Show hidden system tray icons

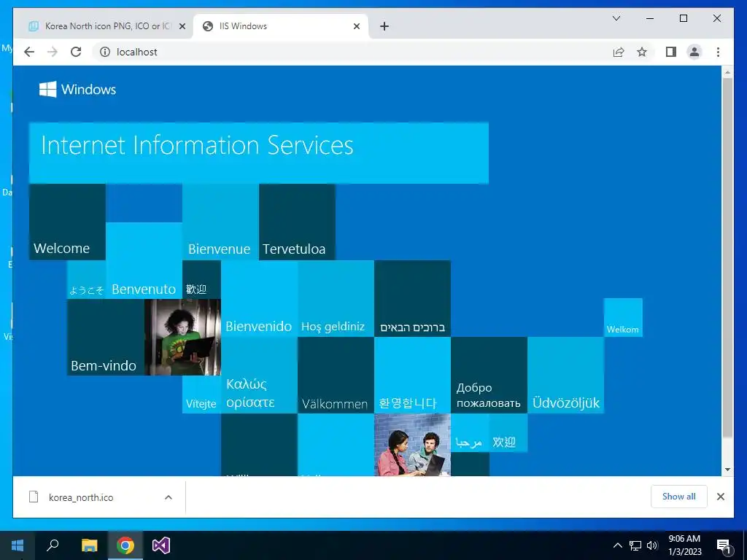click(617, 545)
